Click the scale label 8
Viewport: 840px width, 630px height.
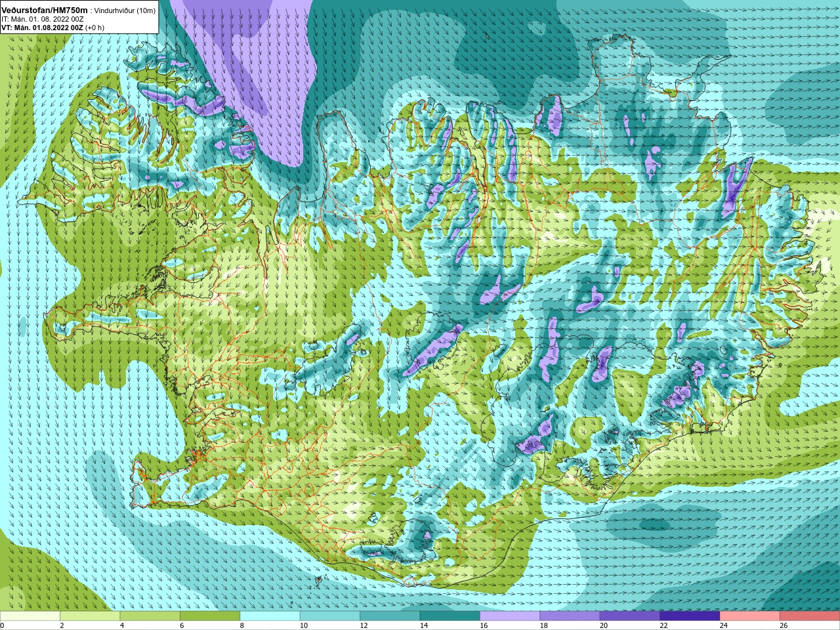242,625
